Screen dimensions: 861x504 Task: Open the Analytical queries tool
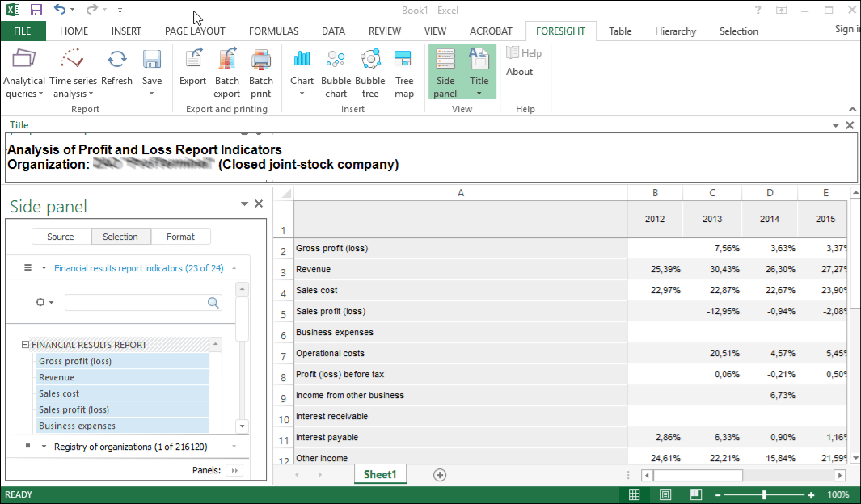point(24,72)
